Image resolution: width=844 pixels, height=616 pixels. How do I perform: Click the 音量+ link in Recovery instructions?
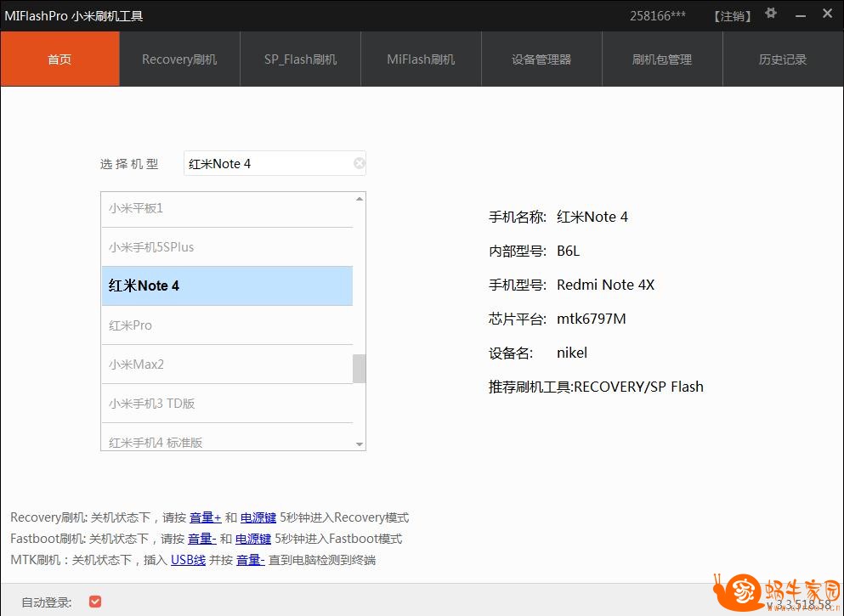tap(205, 517)
